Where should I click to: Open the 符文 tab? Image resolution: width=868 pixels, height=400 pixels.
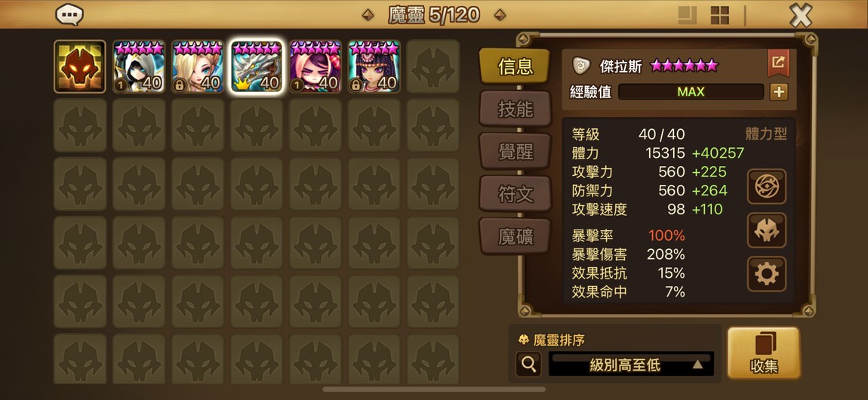point(516,194)
